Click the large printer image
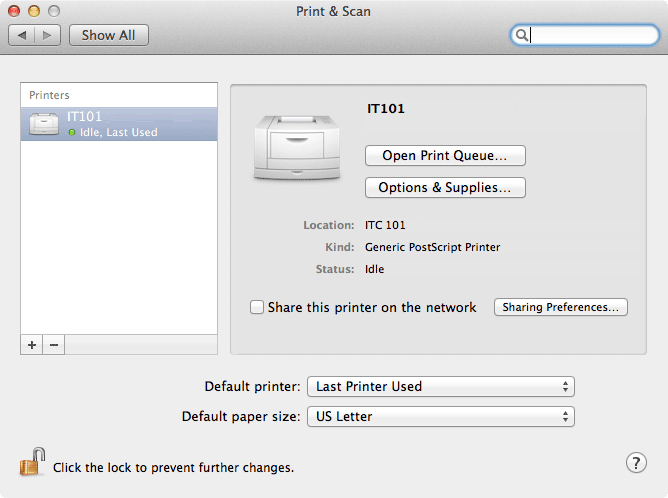The height and width of the screenshot is (498, 668). tap(297, 147)
